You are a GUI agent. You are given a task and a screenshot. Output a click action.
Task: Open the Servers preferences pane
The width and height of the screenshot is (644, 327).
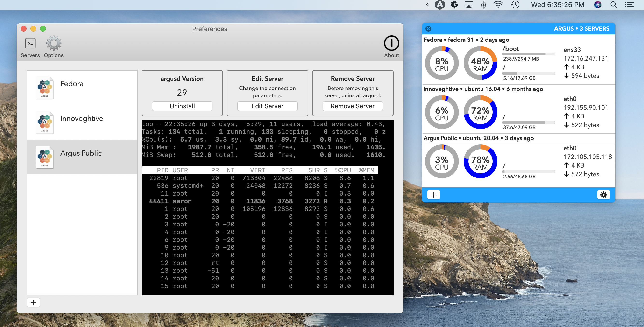click(x=30, y=48)
